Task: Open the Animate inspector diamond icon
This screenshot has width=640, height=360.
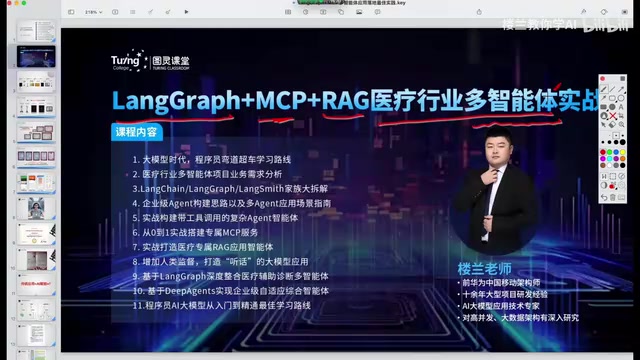Action: tap(604, 12)
